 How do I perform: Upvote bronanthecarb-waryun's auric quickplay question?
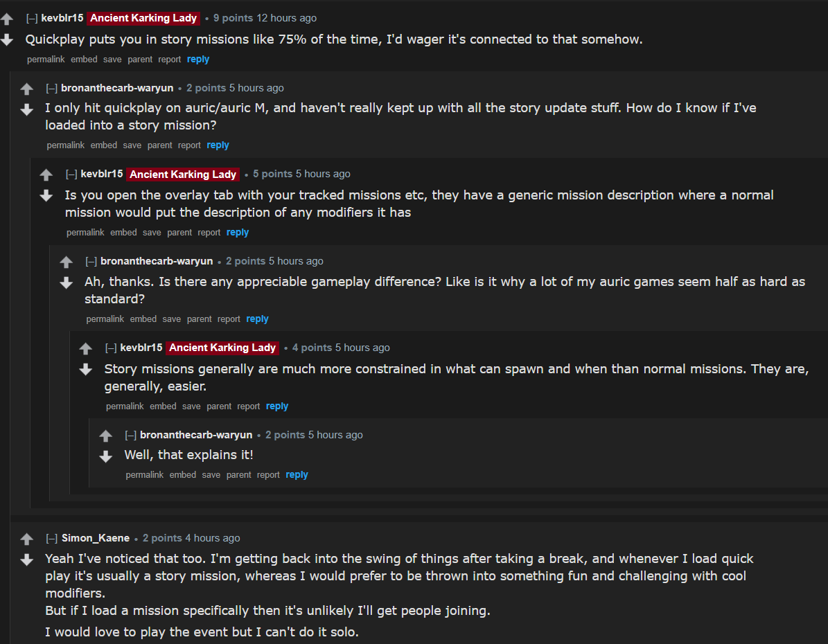tap(27, 89)
